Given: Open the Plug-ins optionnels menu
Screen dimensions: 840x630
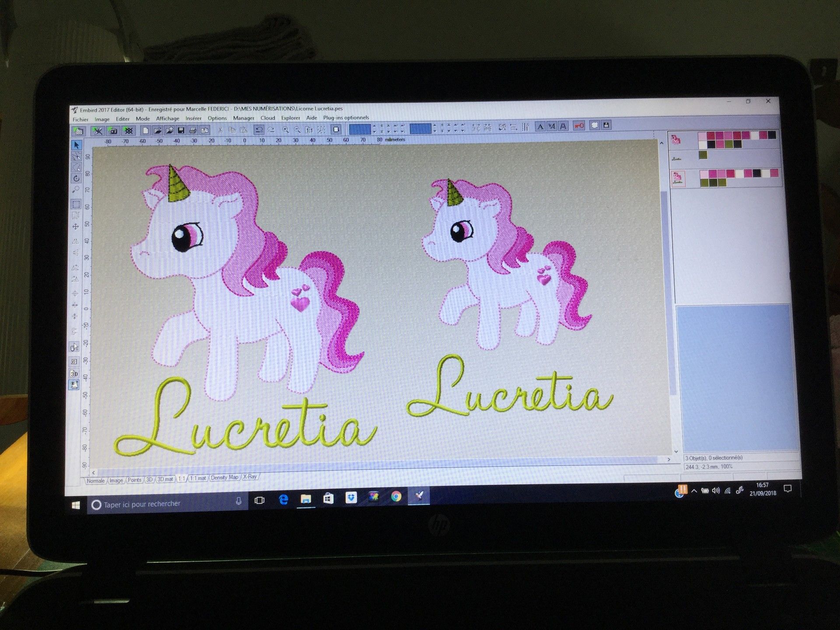Looking at the screenshot, I should pos(346,118).
